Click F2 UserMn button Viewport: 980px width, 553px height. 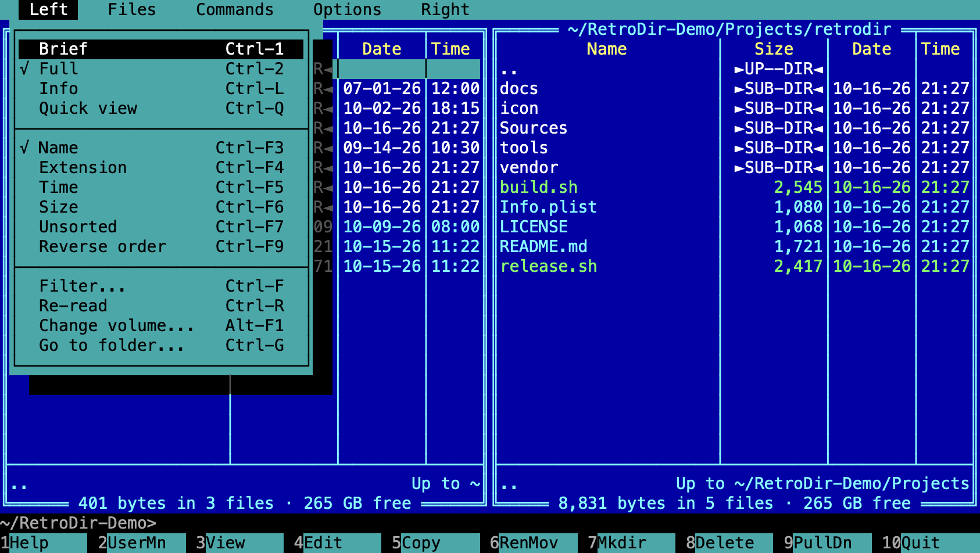pyautogui.click(x=142, y=543)
